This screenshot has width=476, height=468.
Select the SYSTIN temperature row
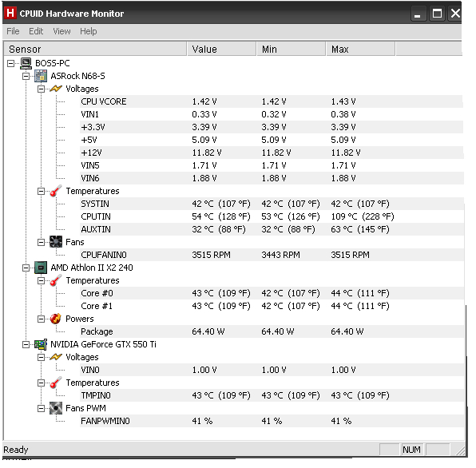[272, 204]
